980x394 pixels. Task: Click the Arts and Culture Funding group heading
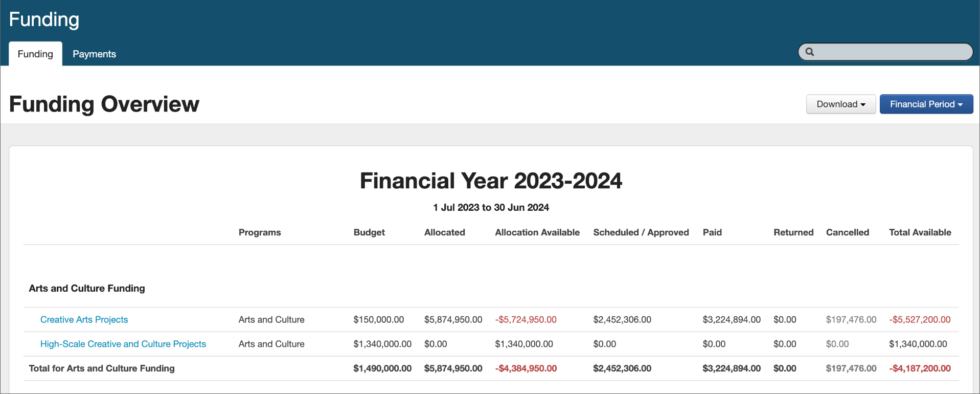click(87, 289)
